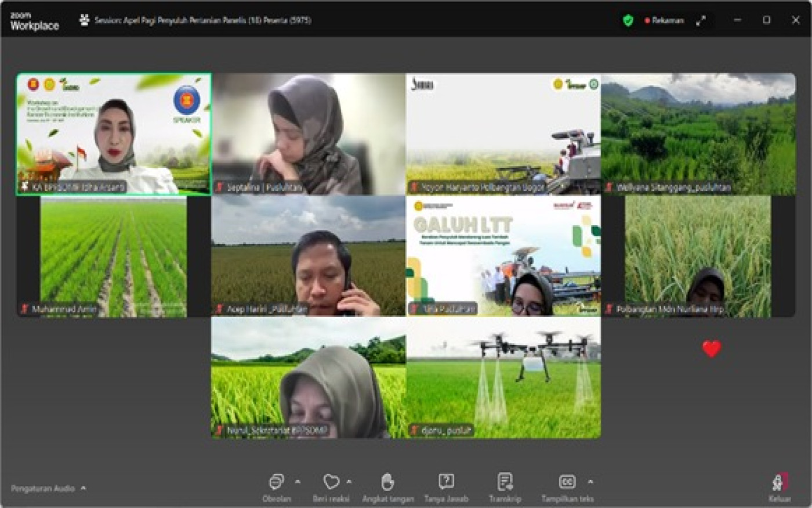Expand the Pengaturan Audio options arrow
This screenshot has height=508, width=812.
(x=84, y=488)
